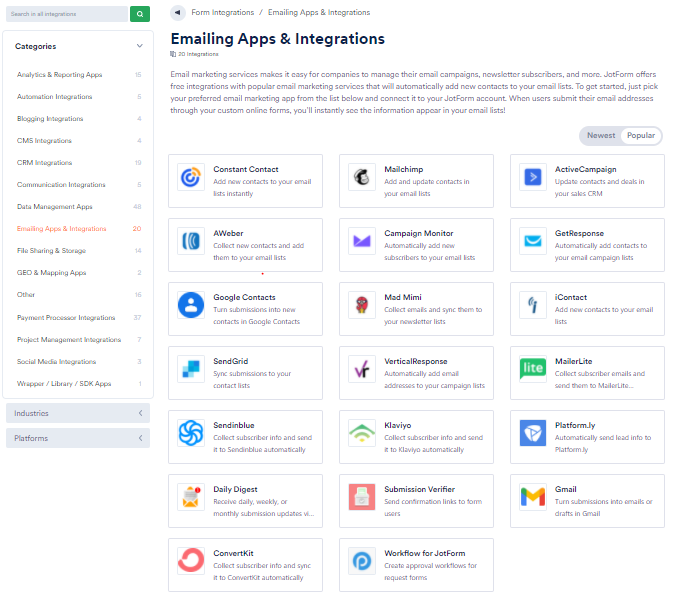
Task: Open Analytics & Reporting Apps category
Action: (60, 75)
